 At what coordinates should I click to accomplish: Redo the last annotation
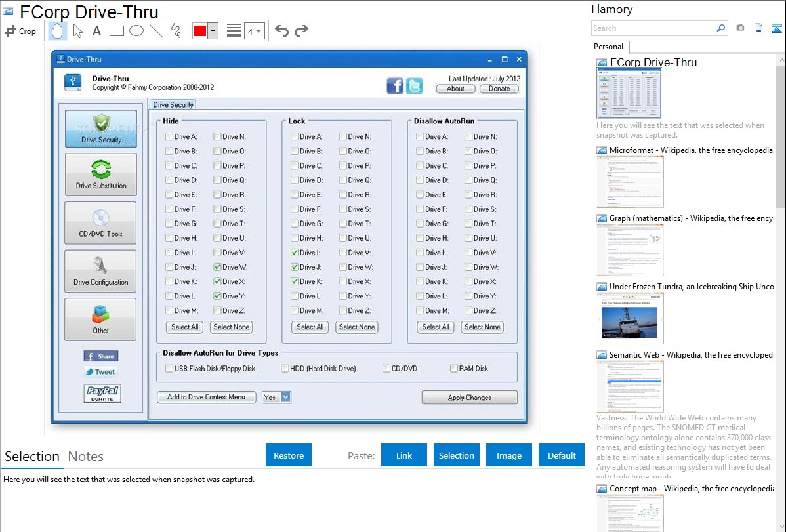[301, 31]
